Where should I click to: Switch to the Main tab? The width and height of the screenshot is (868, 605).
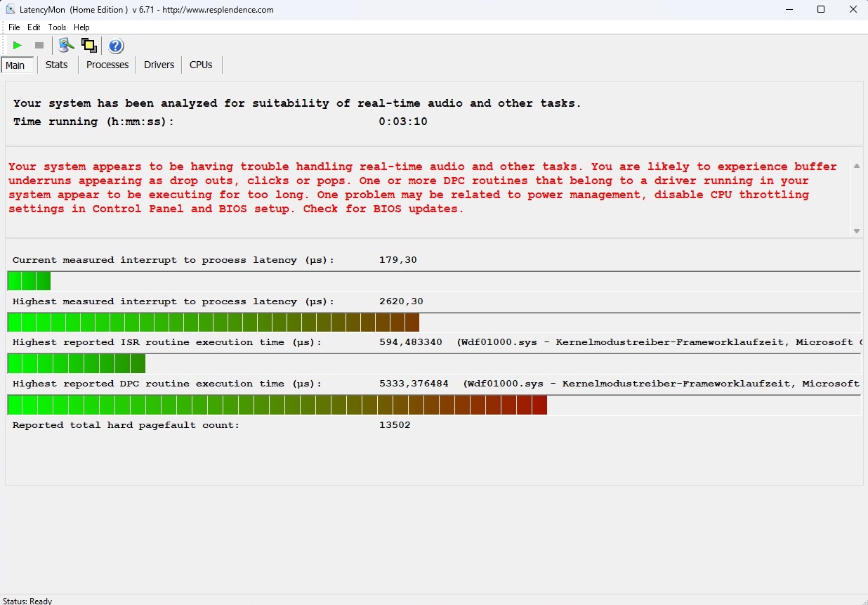pyautogui.click(x=15, y=65)
